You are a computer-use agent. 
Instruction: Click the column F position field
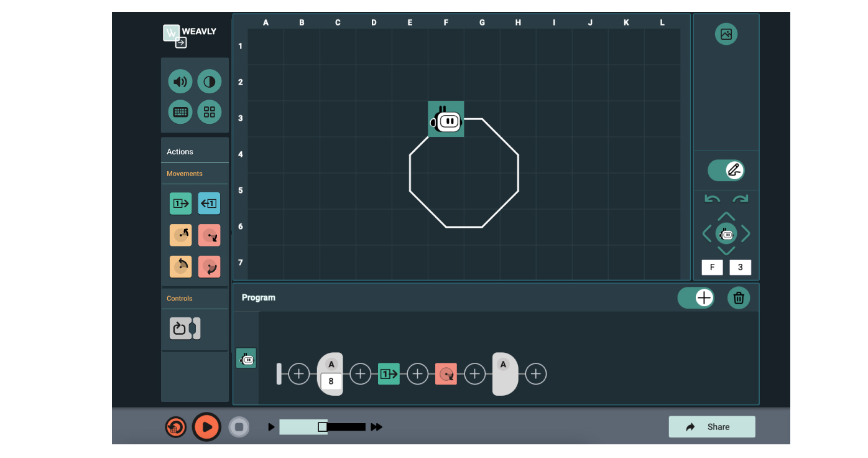tap(712, 267)
